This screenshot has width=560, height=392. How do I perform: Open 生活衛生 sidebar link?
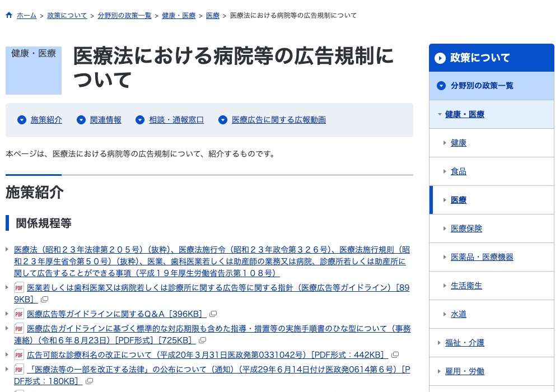(466, 286)
